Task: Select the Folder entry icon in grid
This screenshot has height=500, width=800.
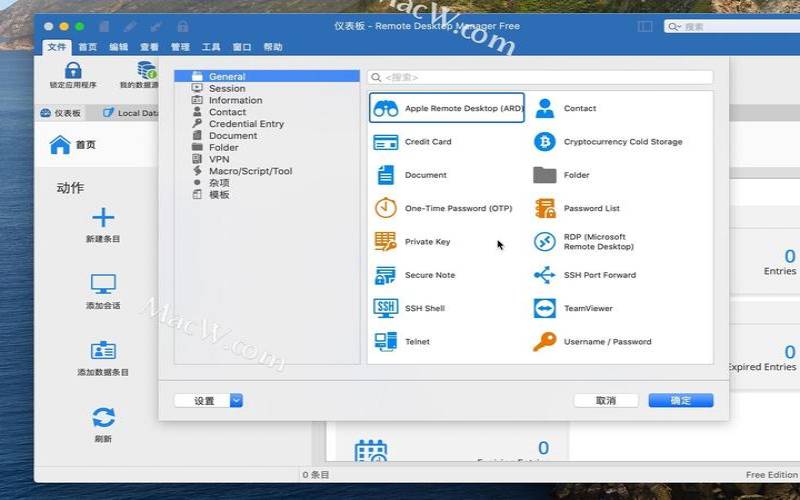Action: tap(544, 175)
